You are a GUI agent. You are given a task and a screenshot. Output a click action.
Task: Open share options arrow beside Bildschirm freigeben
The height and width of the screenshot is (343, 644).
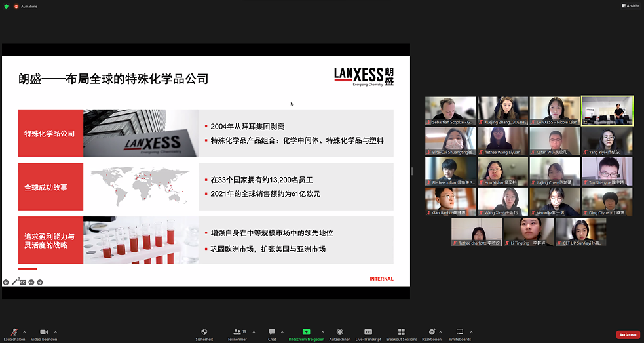[x=322, y=332]
